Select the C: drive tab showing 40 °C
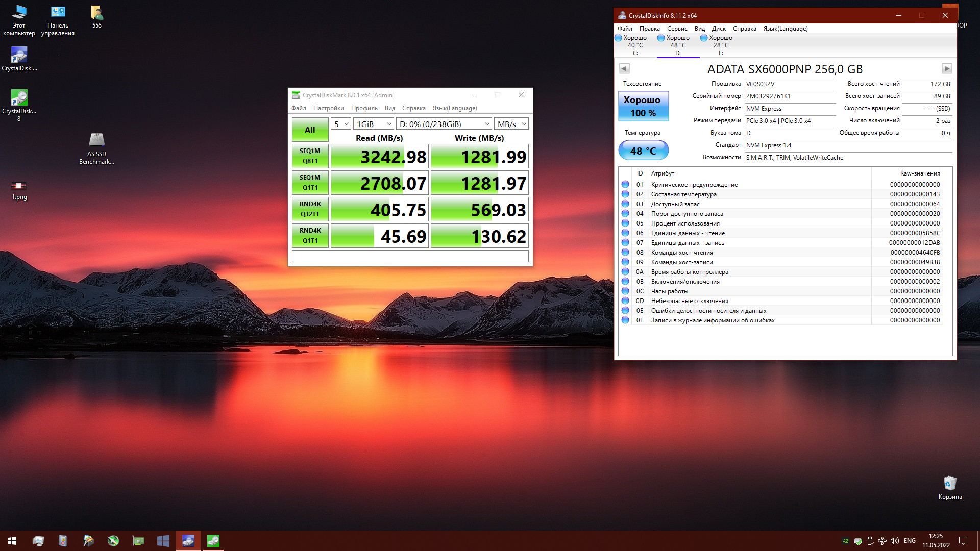980x551 pixels. [x=635, y=45]
